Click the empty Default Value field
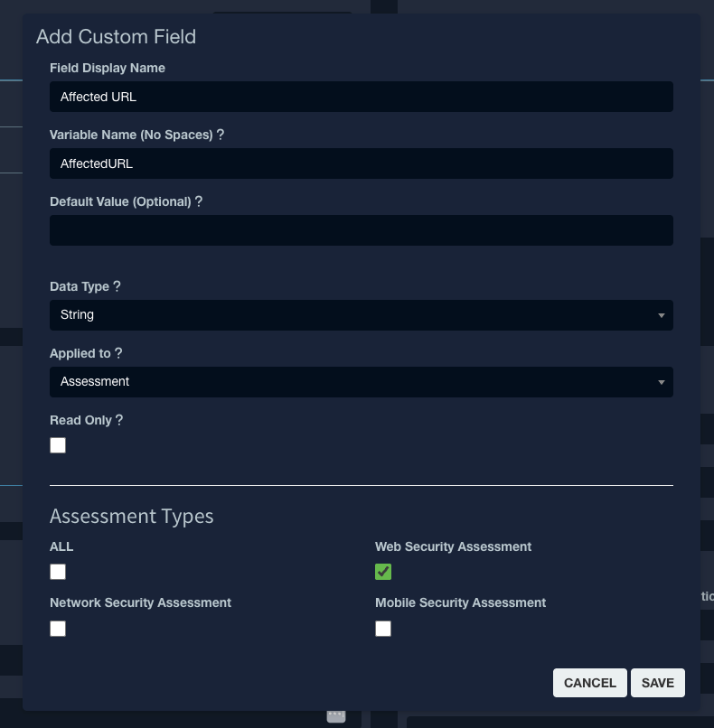The height and width of the screenshot is (728, 714). 362,230
